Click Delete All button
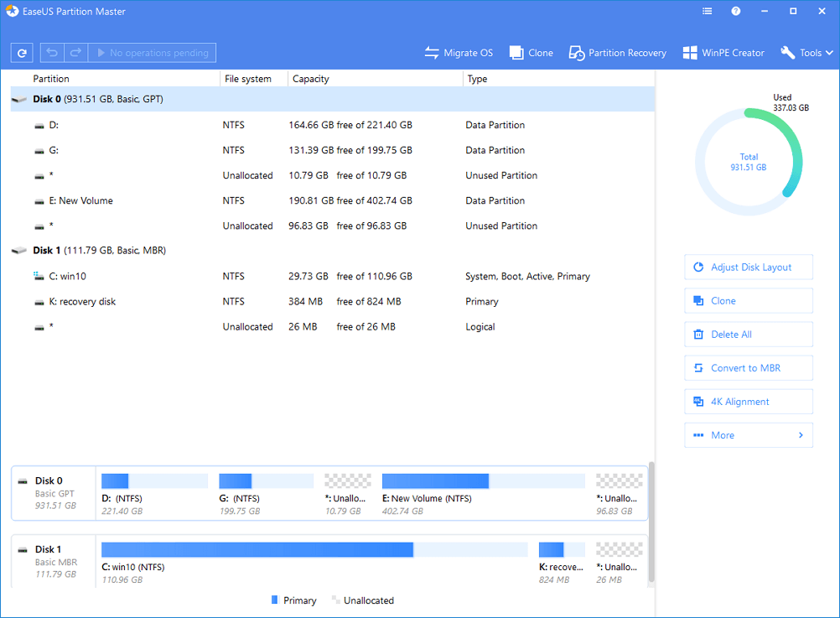The width and height of the screenshot is (840, 618). click(749, 335)
